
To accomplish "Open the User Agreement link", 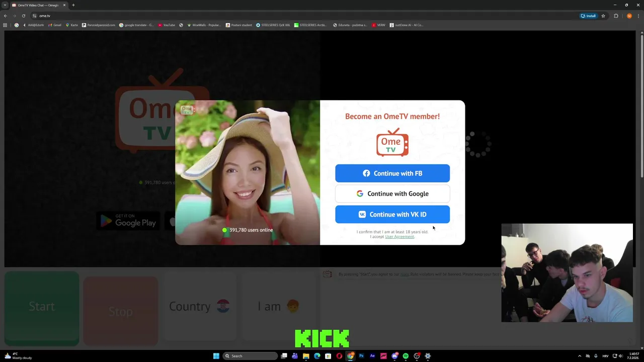I will pos(399,237).
